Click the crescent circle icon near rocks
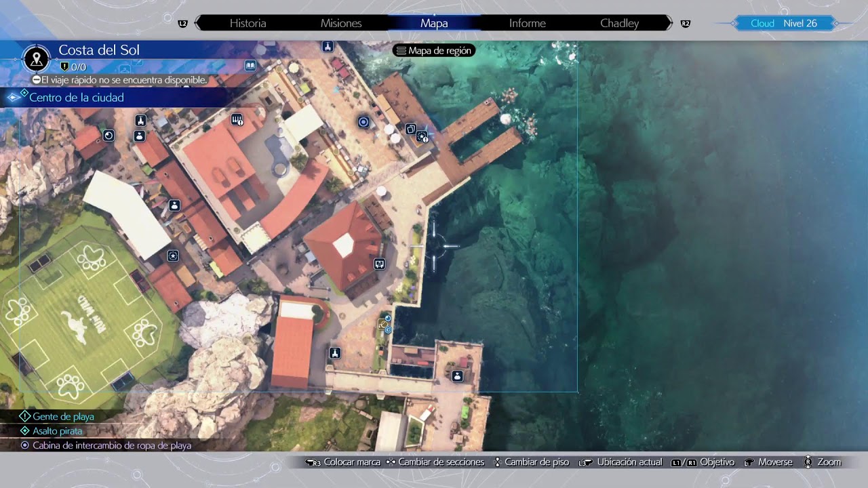Image resolution: width=868 pixels, height=488 pixels. tap(108, 136)
